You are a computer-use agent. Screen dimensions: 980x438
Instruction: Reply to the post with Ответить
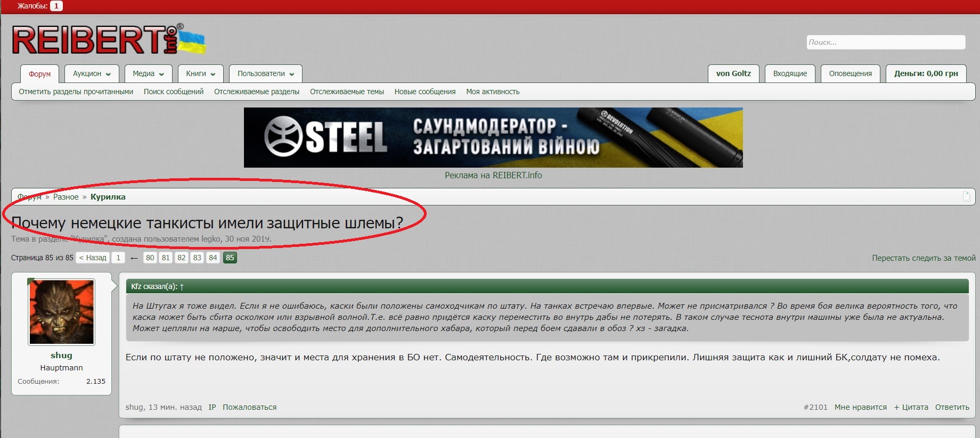click(x=952, y=407)
